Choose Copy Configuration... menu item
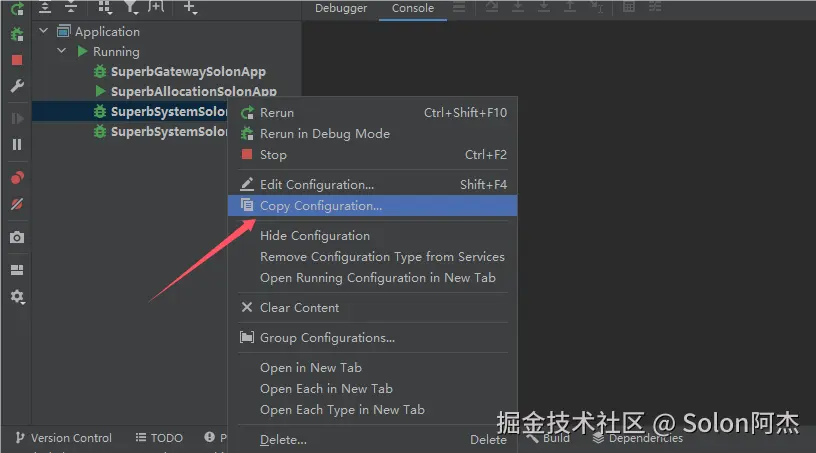Viewport: 816px width, 453px height. click(x=373, y=206)
